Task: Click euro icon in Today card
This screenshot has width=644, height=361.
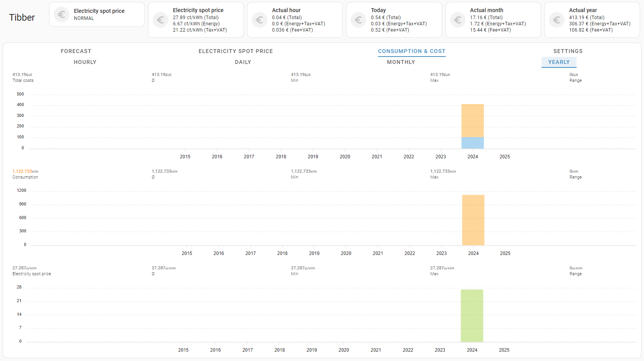Action: click(x=358, y=20)
